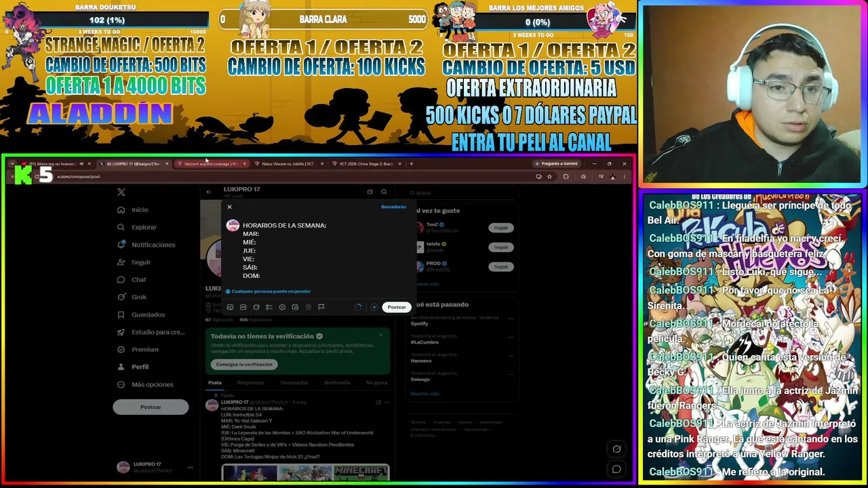Open the emoji picker in composer
Viewport: 868px width, 488px height.
pyautogui.click(x=282, y=307)
